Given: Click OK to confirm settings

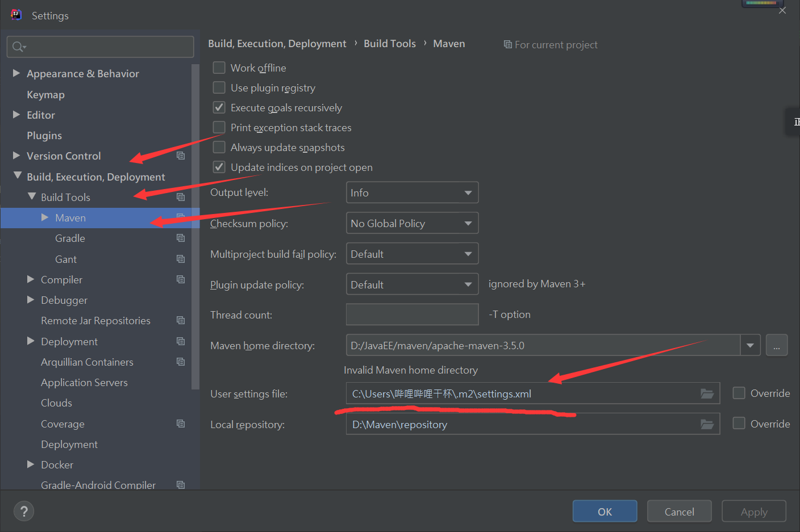Looking at the screenshot, I should (x=605, y=511).
